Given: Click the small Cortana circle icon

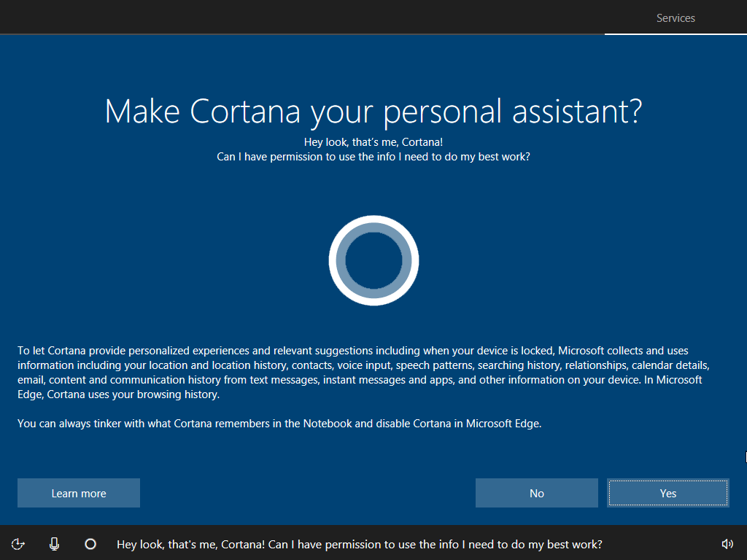Looking at the screenshot, I should click(x=90, y=544).
